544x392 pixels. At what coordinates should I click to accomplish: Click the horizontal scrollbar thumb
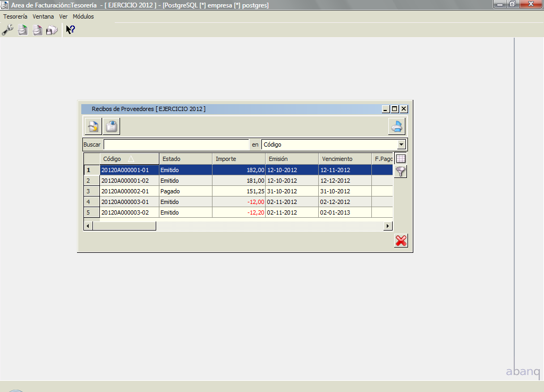point(124,226)
